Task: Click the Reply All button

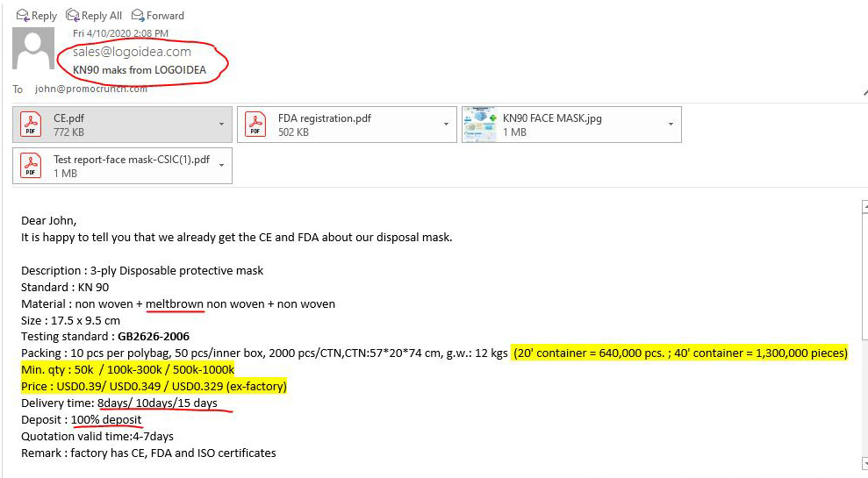Action: tap(94, 16)
